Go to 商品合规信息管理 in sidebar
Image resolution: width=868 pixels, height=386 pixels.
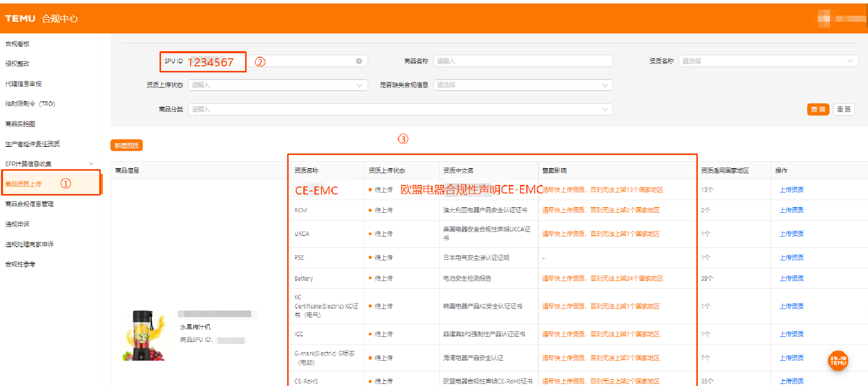[x=29, y=204]
